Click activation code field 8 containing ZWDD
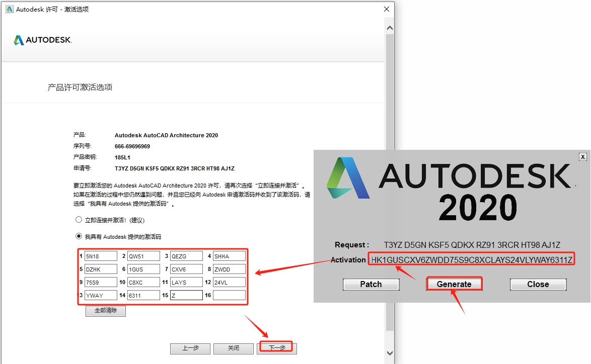Image resolution: width=591 pixels, height=364 pixels. point(229,269)
